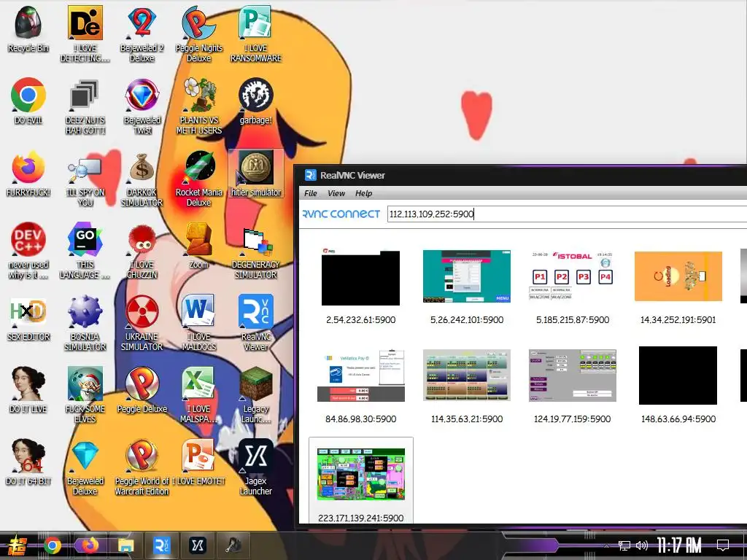Select the 223.171.139.241:5900 connection thumbnail
The width and height of the screenshot is (747, 560).
(360, 474)
